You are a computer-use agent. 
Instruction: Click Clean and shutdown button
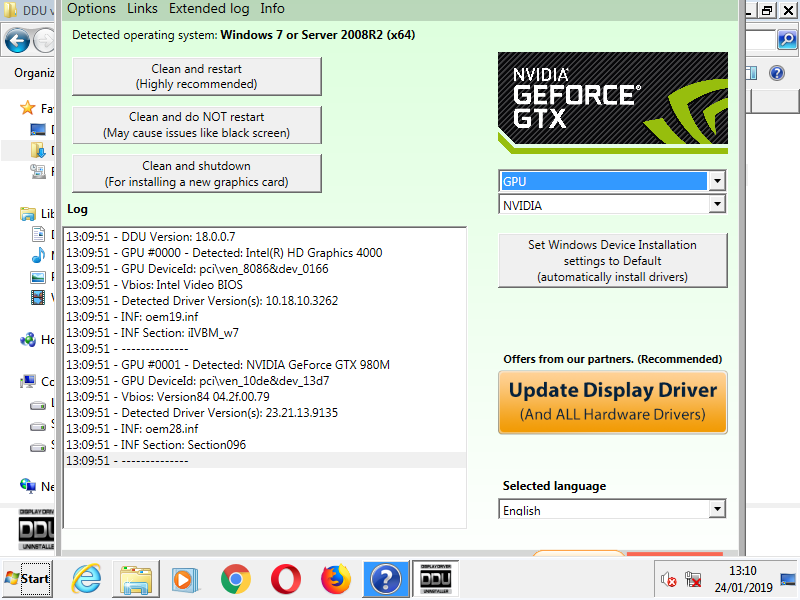pyautogui.click(x=196, y=173)
